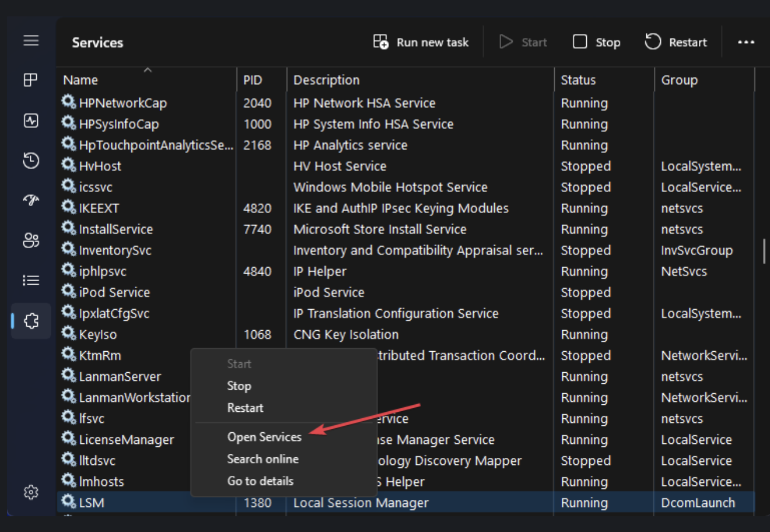Viewport: 770px width, 532px height.
Task: Click the iphlpsvc service gear icon
Action: [x=69, y=270]
